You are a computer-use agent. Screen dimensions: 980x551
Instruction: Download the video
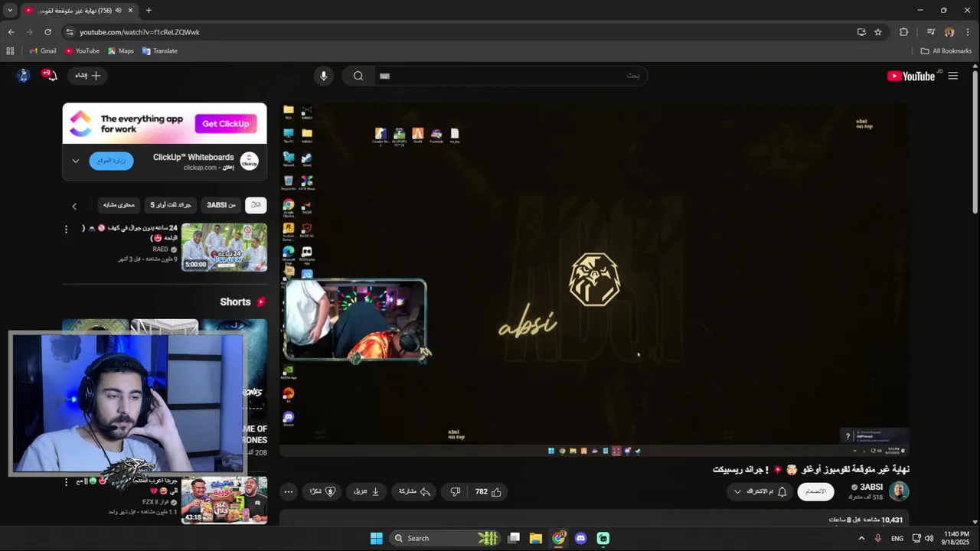pos(366,491)
